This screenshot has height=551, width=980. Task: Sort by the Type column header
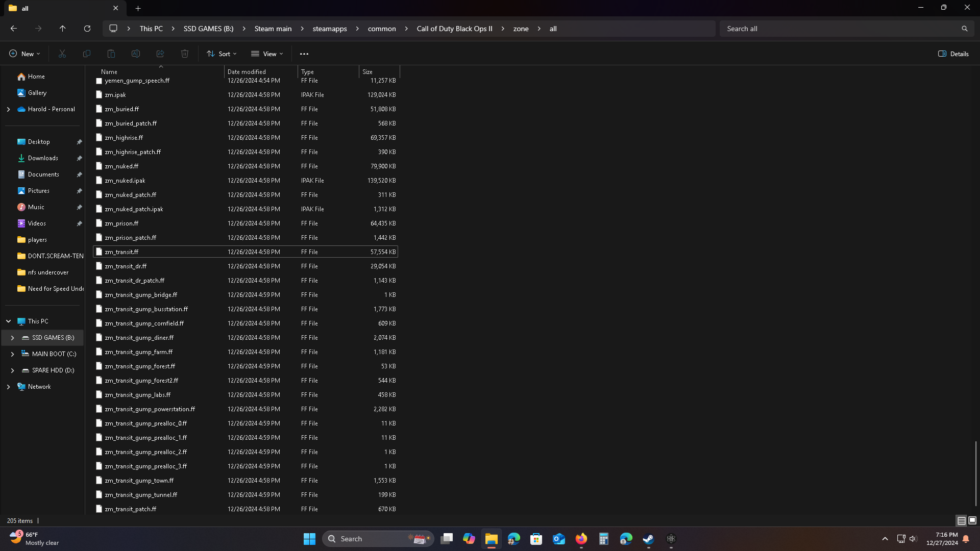329,71
